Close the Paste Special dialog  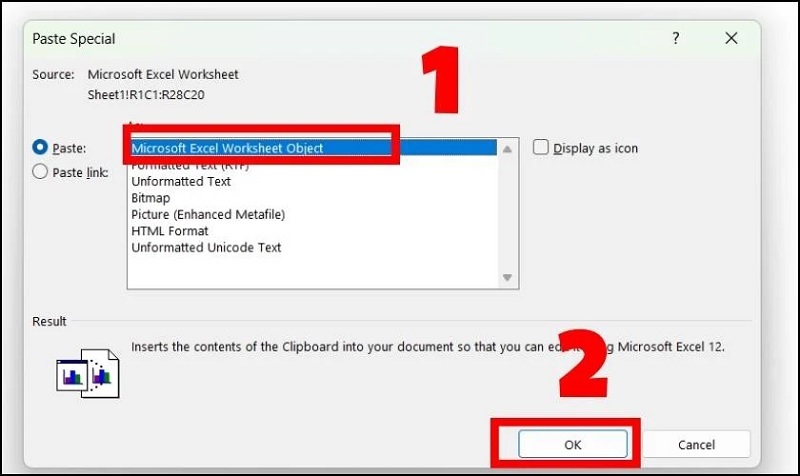(x=731, y=38)
